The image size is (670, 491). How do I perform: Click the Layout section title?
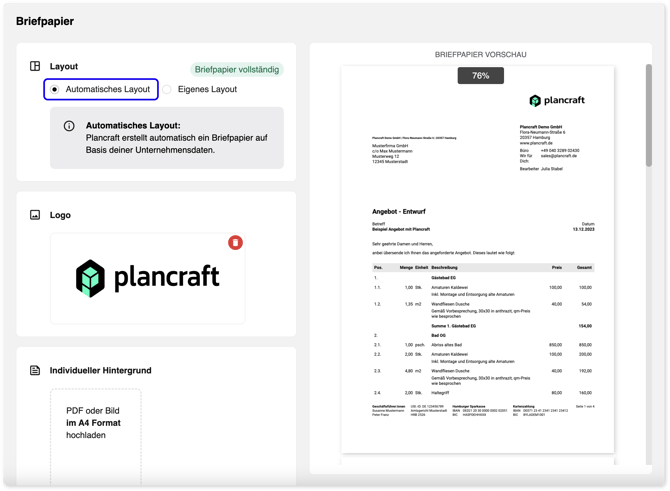pos(64,66)
